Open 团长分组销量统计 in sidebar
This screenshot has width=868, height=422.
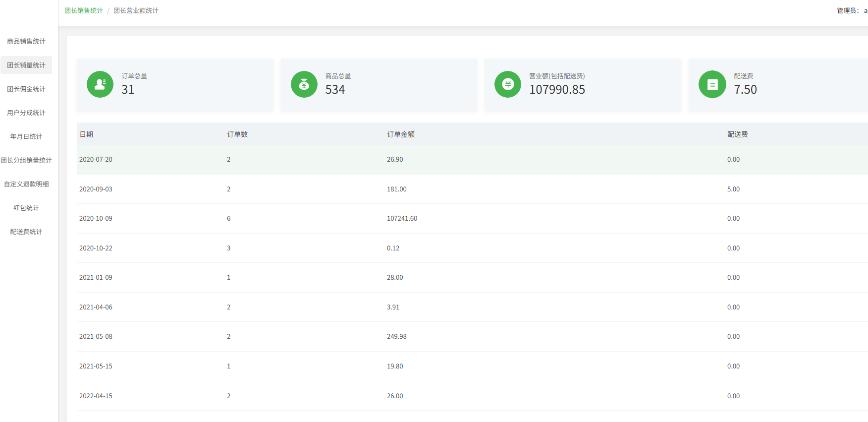tap(26, 160)
